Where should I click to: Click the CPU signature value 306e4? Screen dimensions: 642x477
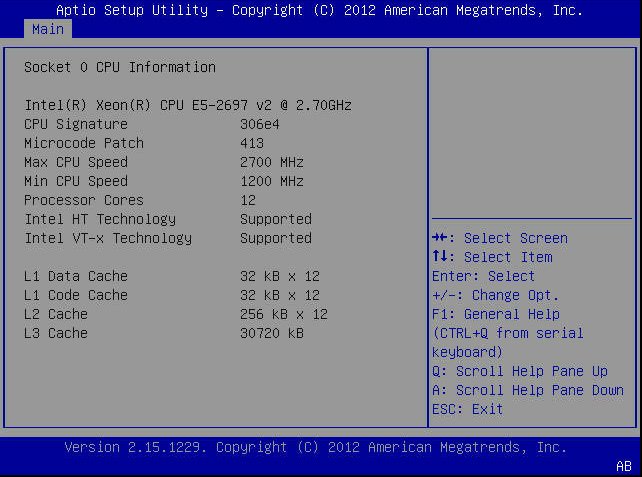pos(260,124)
